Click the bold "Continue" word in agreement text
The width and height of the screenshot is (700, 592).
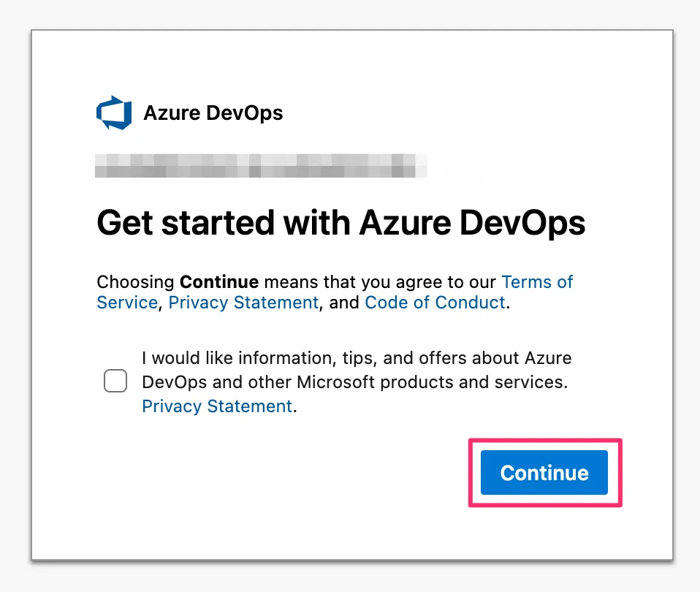(x=219, y=282)
